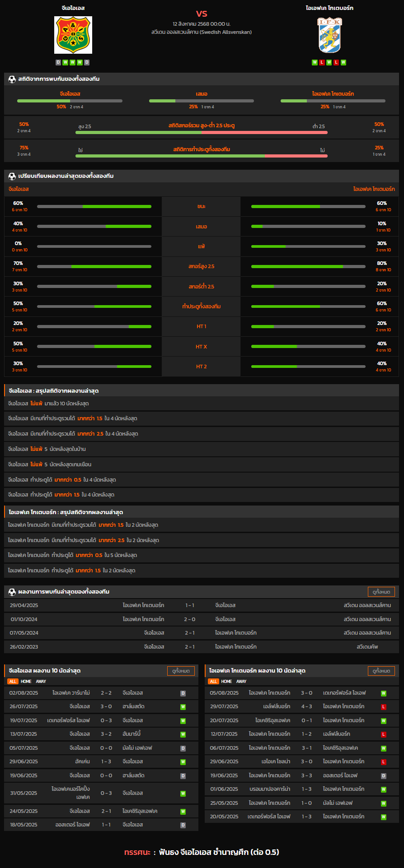Click the สกอร์สูง 2.5 comparison label

coord(202,266)
